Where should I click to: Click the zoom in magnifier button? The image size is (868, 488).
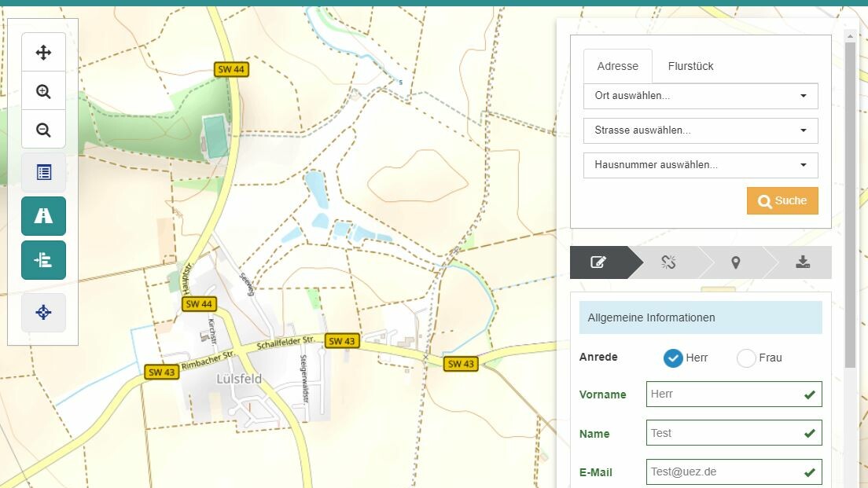[x=43, y=91]
